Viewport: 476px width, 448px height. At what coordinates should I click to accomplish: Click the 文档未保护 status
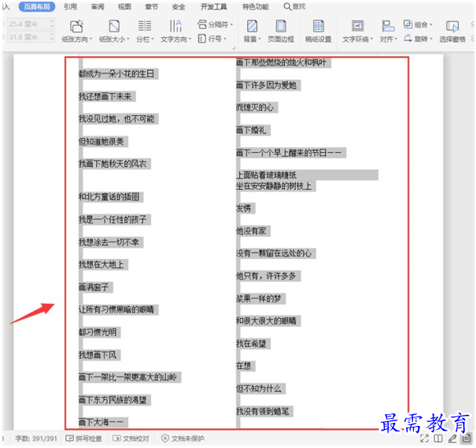pos(183,439)
